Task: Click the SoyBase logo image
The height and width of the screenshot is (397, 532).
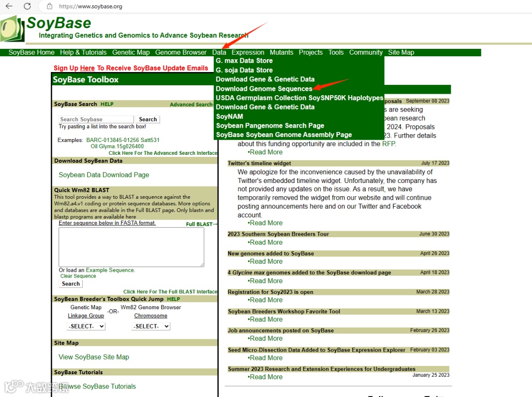Action: pos(12,29)
